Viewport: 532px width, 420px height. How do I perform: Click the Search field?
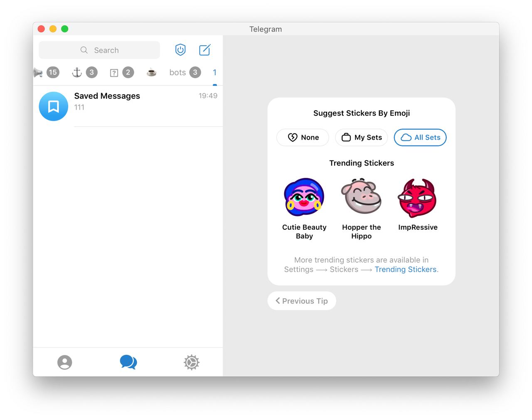(x=99, y=50)
